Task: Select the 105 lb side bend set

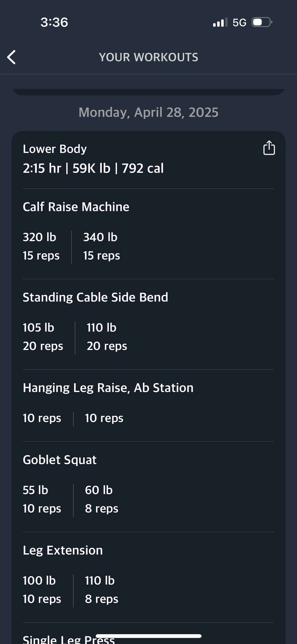Action: [43, 337]
